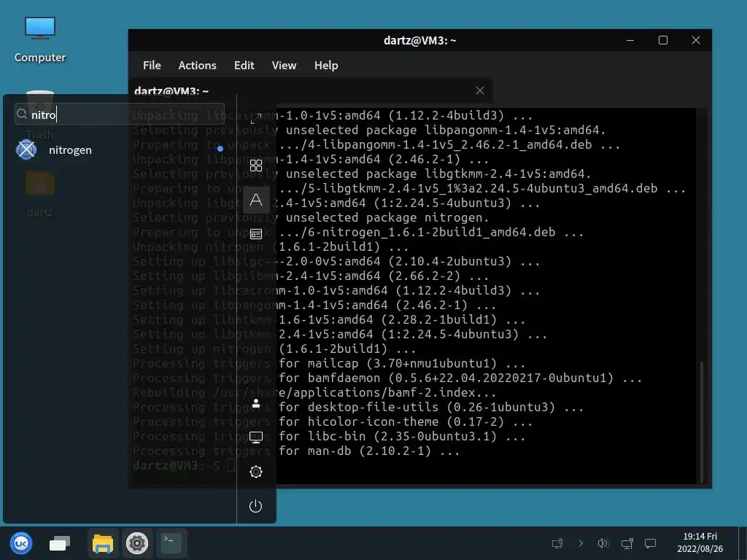Click the display tray icon
The height and width of the screenshot is (560, 747).
(x=557, y=543)
